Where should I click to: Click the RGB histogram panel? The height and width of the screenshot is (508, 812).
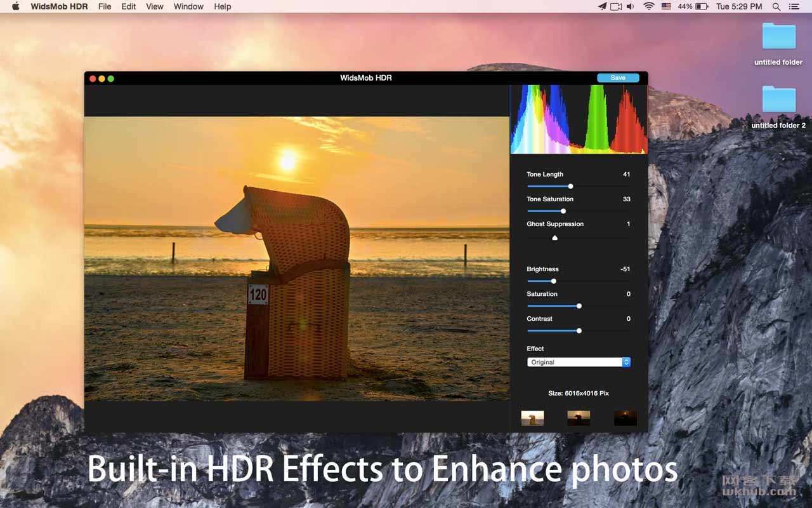pyautogui.click(x=579, y=119)
